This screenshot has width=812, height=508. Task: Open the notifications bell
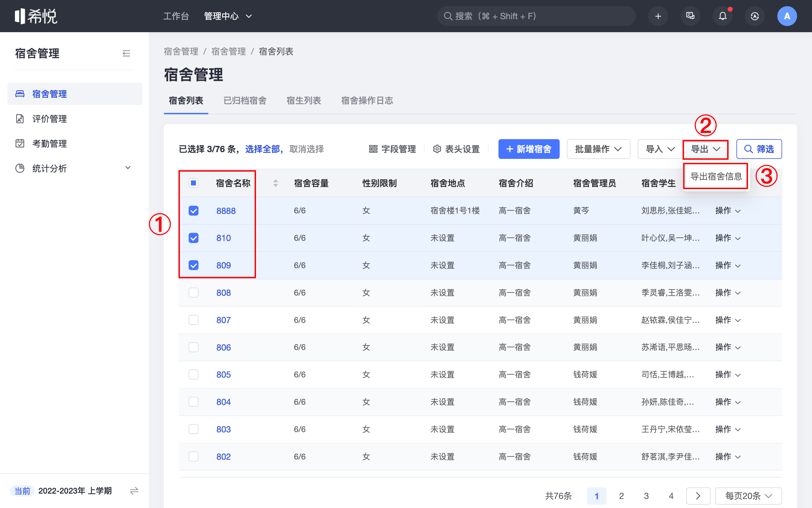(722, 16)
